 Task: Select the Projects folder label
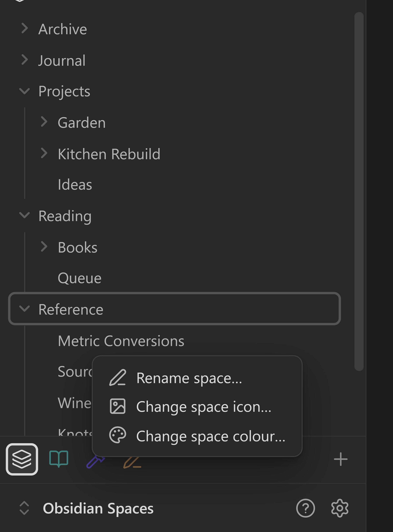[64, 92]
